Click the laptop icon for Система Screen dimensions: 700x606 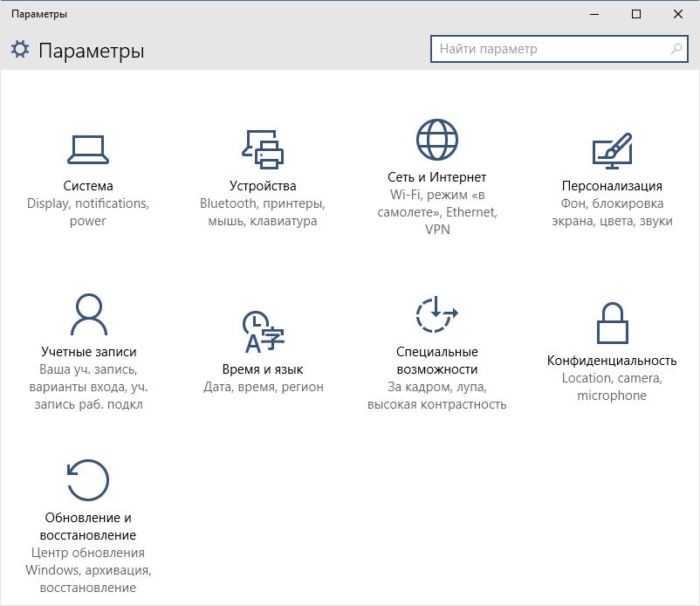click(x=88, y=149)
